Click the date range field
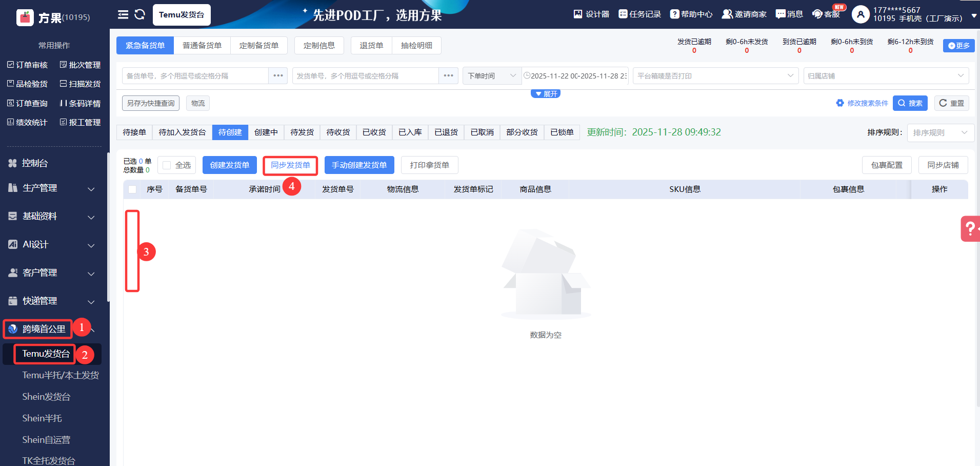The width and height of the screenshot is (980, 466). click(x=575, y=75)
